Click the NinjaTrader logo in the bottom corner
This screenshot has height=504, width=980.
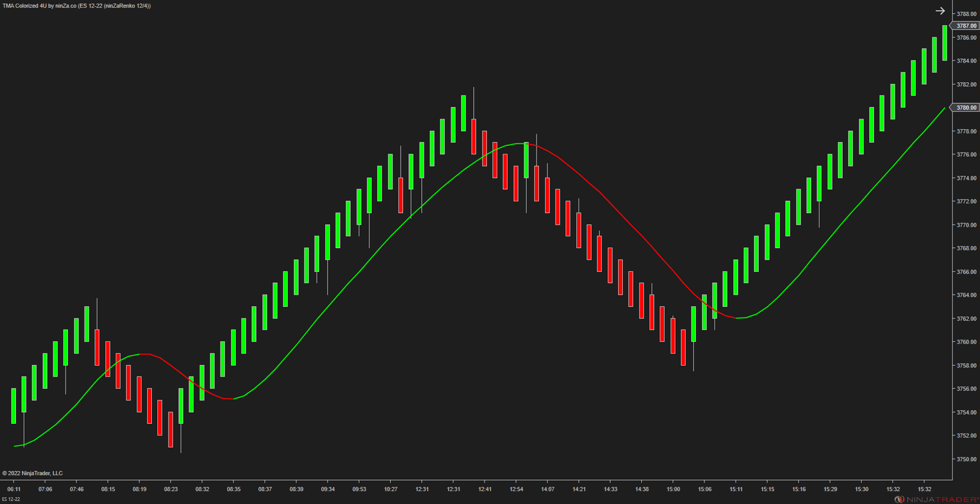tap(936, 499)
